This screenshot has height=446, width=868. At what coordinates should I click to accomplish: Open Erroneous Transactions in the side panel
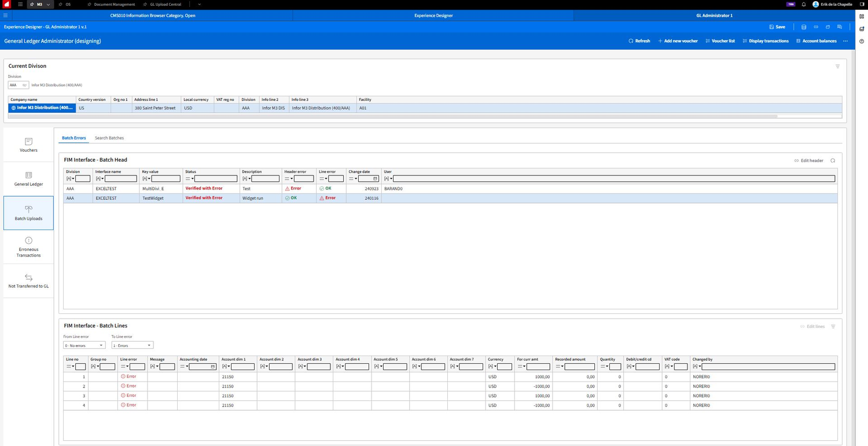point(28,247)
